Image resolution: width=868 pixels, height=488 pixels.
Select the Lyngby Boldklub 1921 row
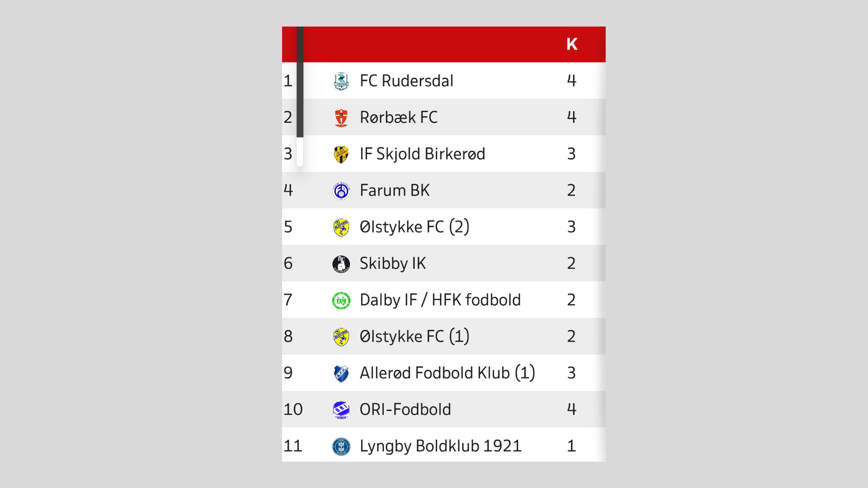pyautogui.click(x=440, y=446)
